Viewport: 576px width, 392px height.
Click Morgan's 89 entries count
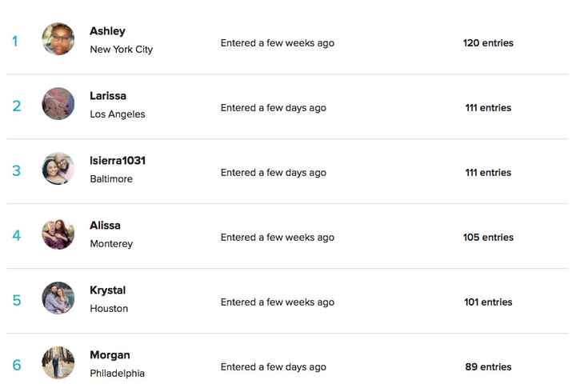[488, 367]
